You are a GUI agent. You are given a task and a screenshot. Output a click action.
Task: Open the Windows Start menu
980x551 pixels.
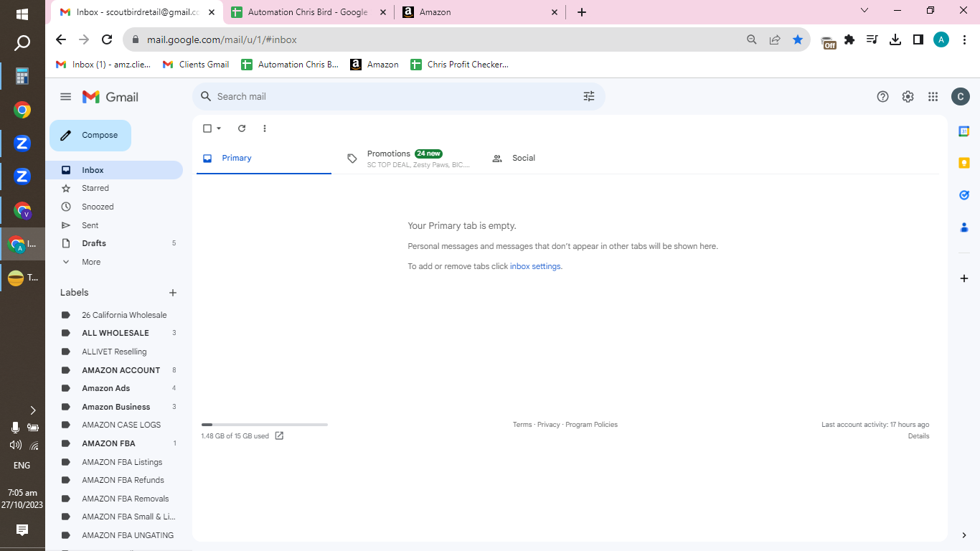coord(22,14)
